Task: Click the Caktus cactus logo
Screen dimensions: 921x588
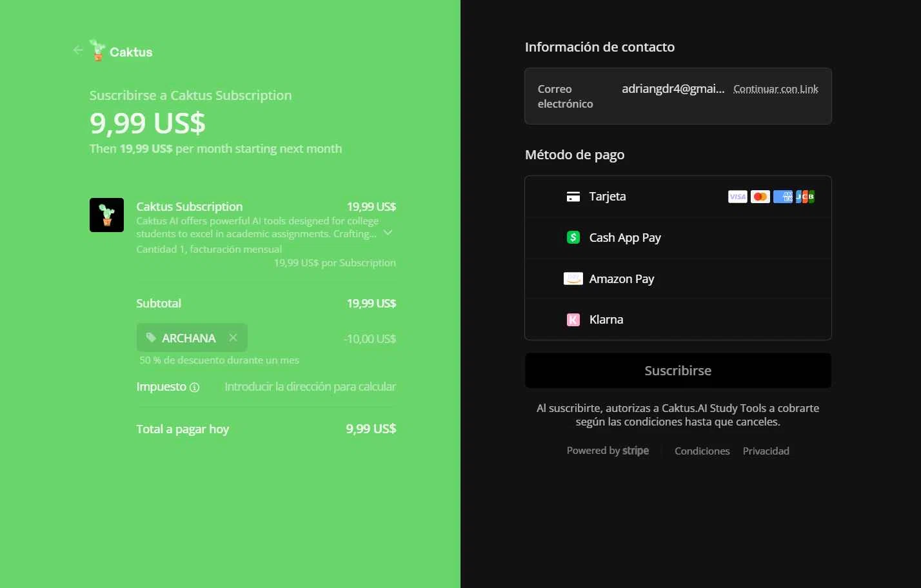Action: tap(97, 50)
